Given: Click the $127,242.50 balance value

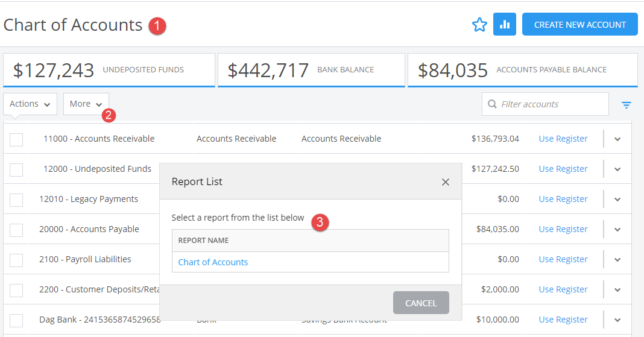Looking at the screenshot, I should pyautogui.click(x=495, y=169).
